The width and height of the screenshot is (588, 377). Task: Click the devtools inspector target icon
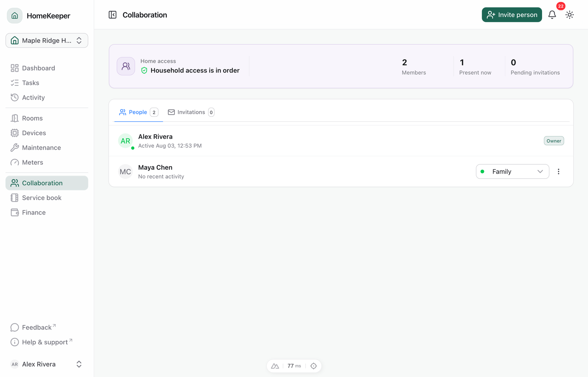coord(314,366)
